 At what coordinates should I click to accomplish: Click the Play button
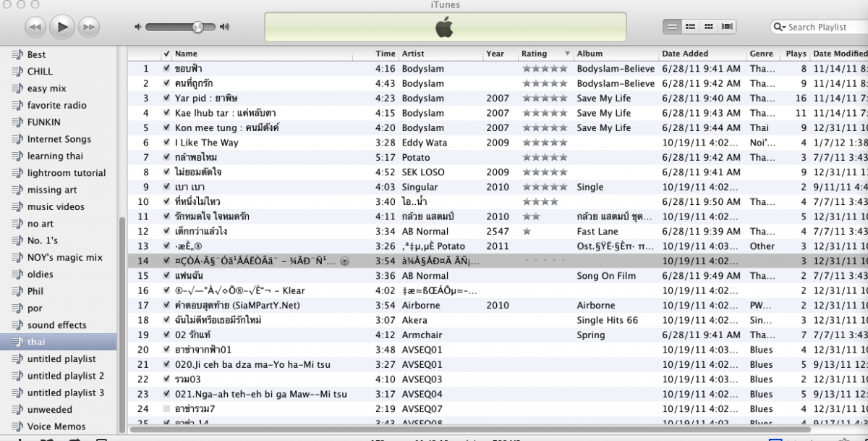point(62,28)
